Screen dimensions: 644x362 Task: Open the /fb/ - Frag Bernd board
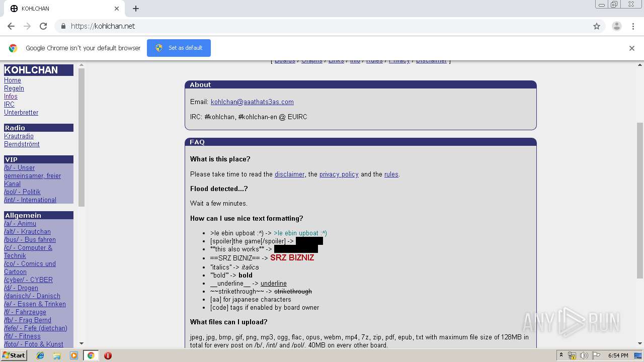[x=28, y=320]
